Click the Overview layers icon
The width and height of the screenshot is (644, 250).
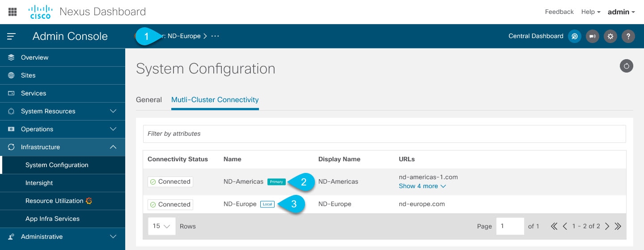(11, 57)
